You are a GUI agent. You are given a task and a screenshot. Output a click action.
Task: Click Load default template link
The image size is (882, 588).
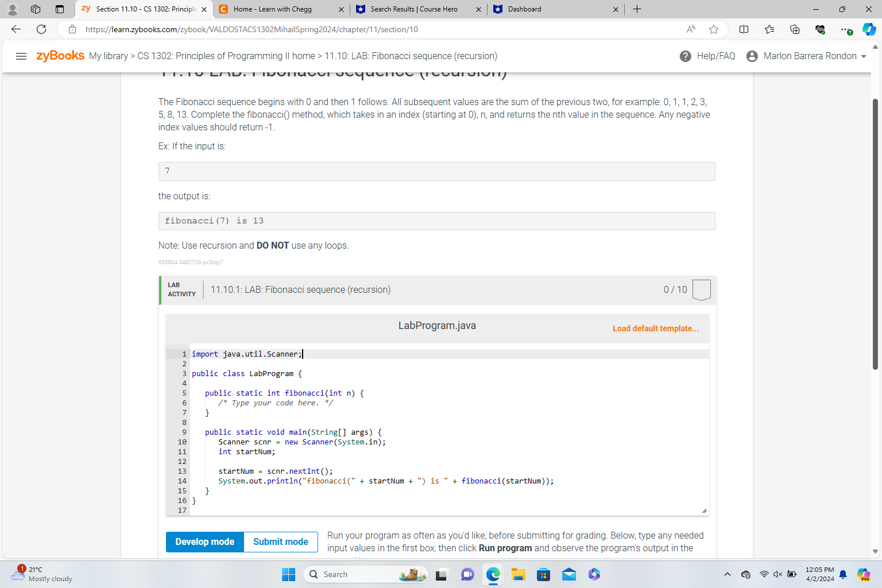point(655,328)
